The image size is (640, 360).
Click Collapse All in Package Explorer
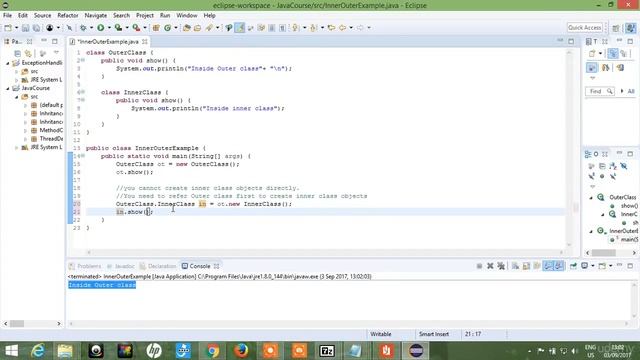(x=17, y=53)
